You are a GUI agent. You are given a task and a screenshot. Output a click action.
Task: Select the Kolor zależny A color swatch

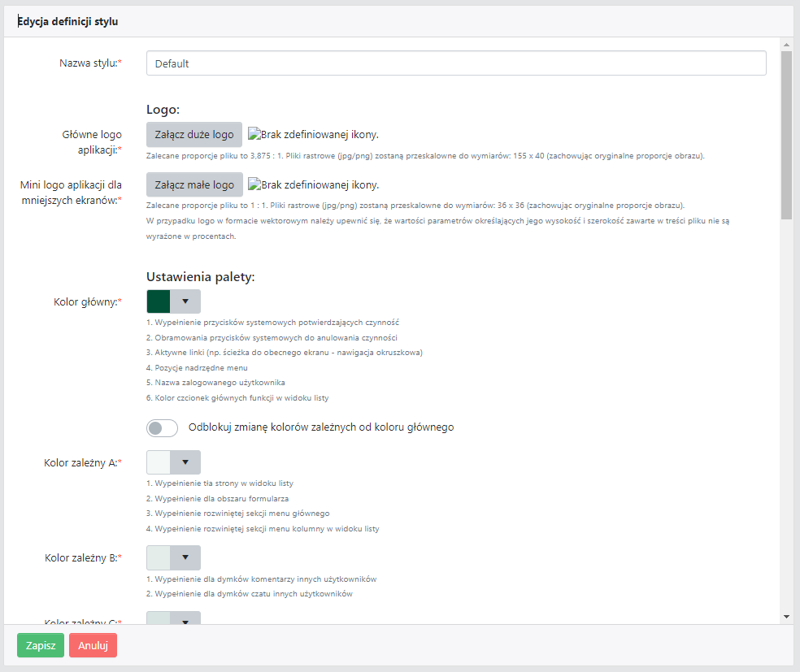159,462
